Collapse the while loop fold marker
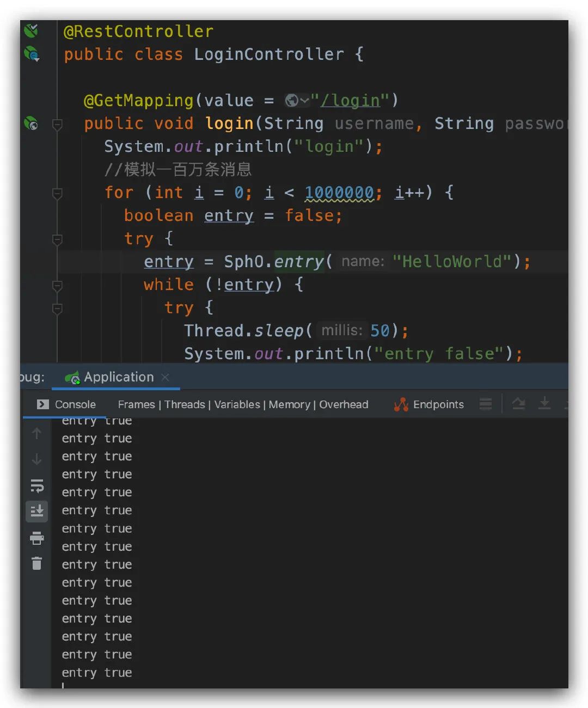The image size is (588, 708). click(x=57, y=285)
